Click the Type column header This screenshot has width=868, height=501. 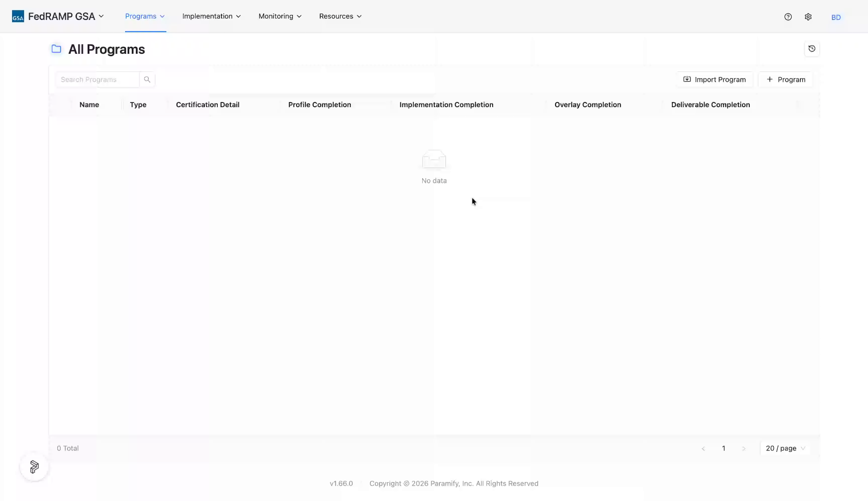138,105
